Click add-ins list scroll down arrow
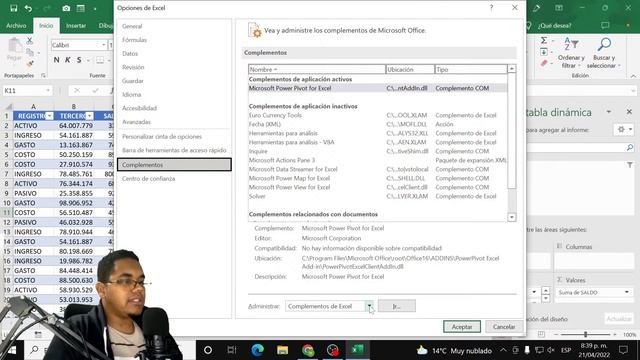This screenshot has width=640, height=360. (x=511, y=218)
